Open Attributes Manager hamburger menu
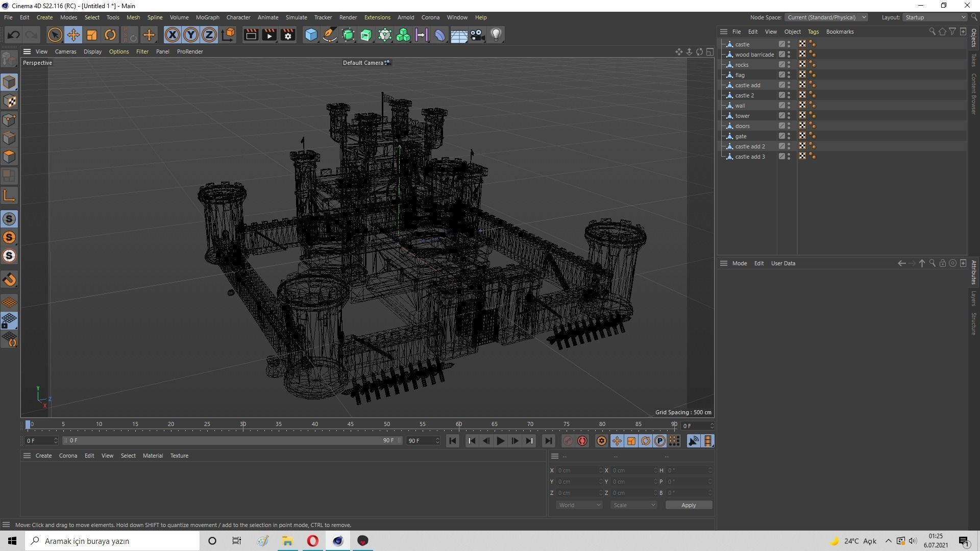 [723, 263]
